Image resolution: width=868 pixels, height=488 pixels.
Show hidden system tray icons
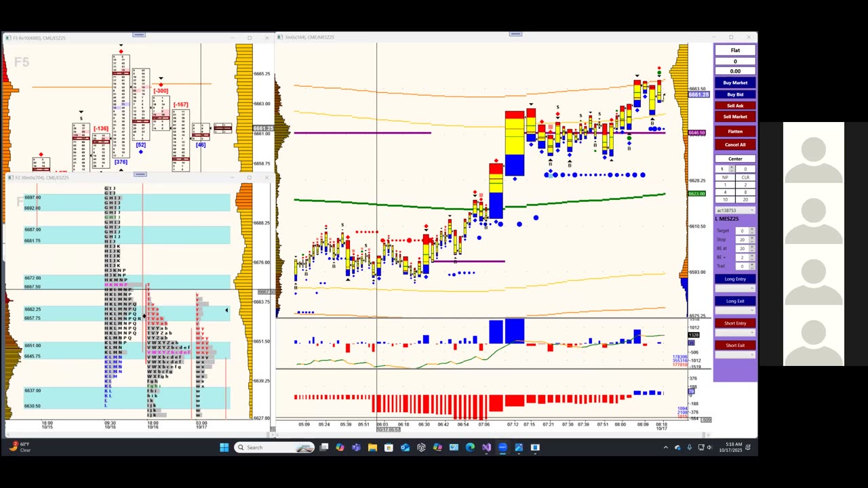point(665,447)
